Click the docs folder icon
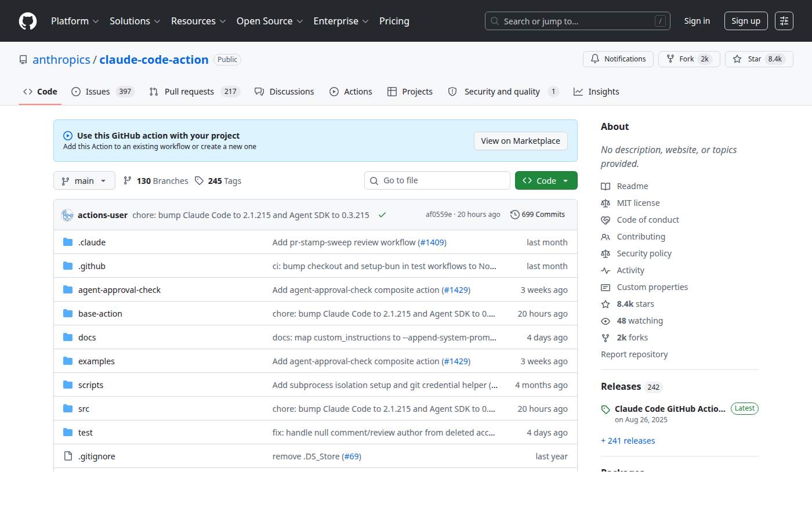Screen dimensions: 812x522 [x=68, y=338]
